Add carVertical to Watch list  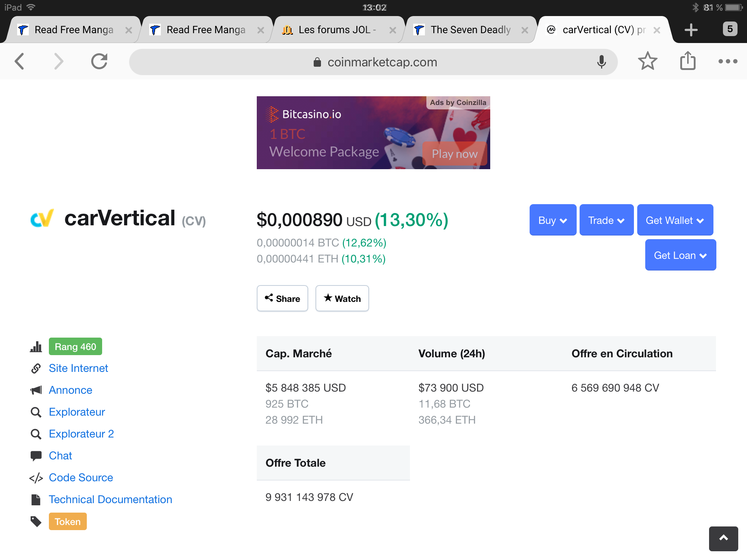(342, 298)
